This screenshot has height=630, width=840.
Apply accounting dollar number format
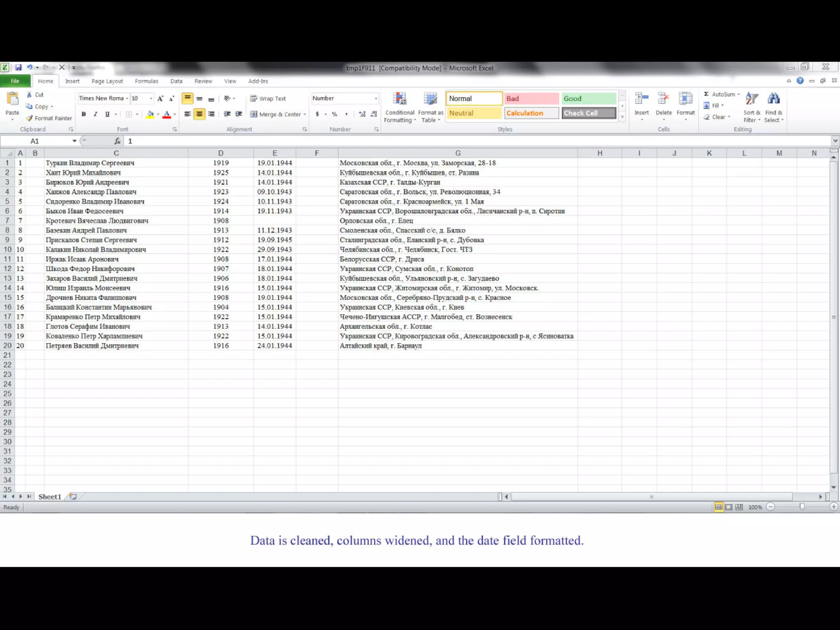(x=317, y=114)
